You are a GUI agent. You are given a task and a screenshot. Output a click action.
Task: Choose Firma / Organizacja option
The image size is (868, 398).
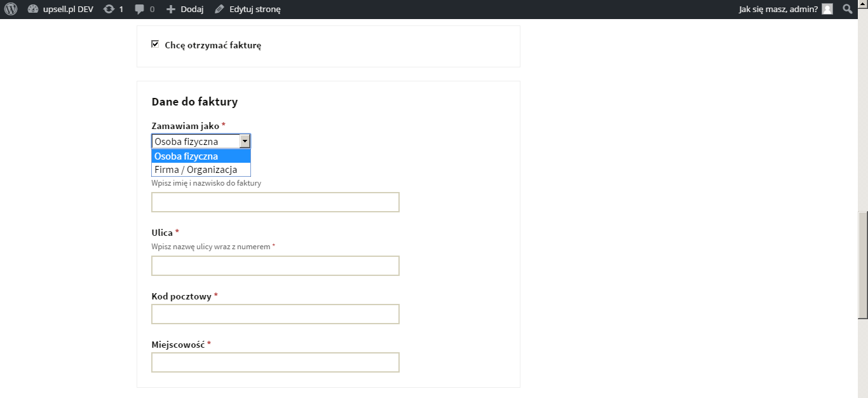coord(201,170)
